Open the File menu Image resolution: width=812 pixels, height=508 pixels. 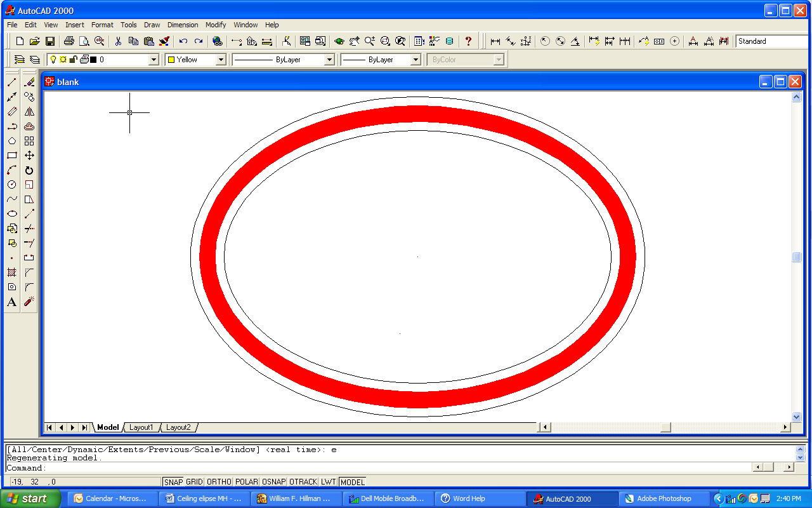pyautogui.click(x=12, y=25)
